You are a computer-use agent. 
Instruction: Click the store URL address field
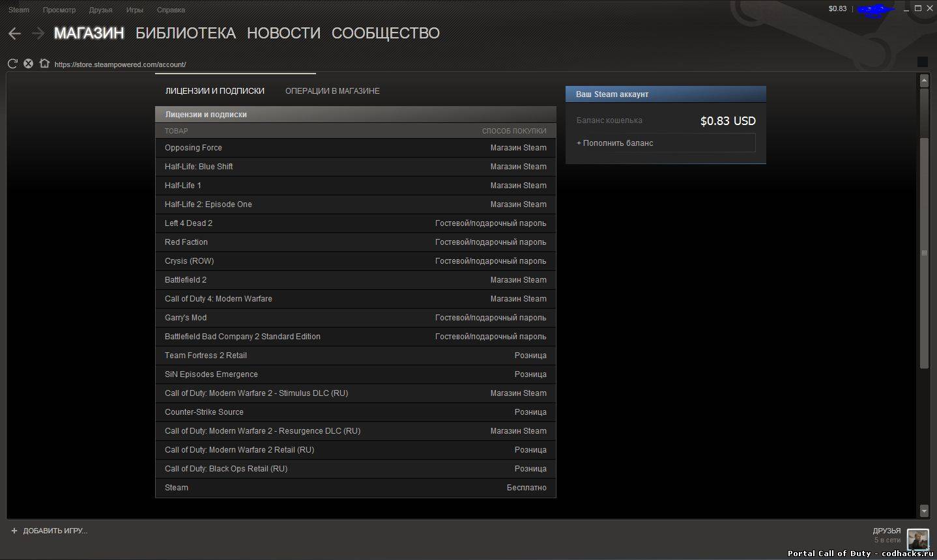point(121,64)
